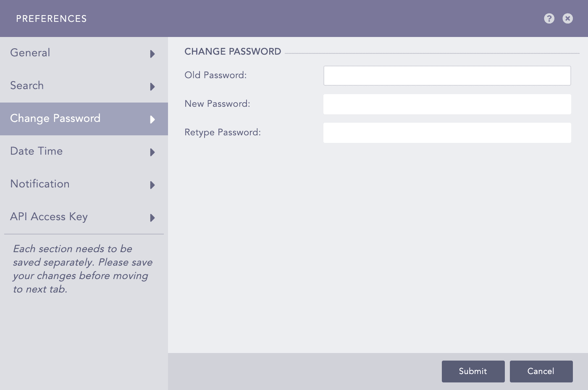Image resolution: width=588 pixels, height=390 pixels.
Task: Expand the Search section arrow
Action: click(x=152, y=87)
